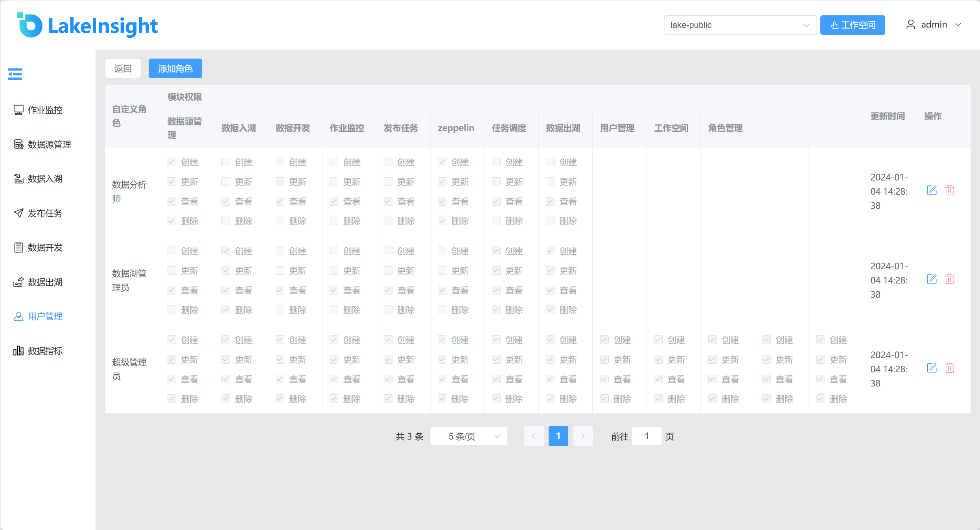Image resolution: width=980 pixels, height=530 pixels.
Task: Toggle 超级管理员 用户管理 创建 checkbox
Action: 604,340
